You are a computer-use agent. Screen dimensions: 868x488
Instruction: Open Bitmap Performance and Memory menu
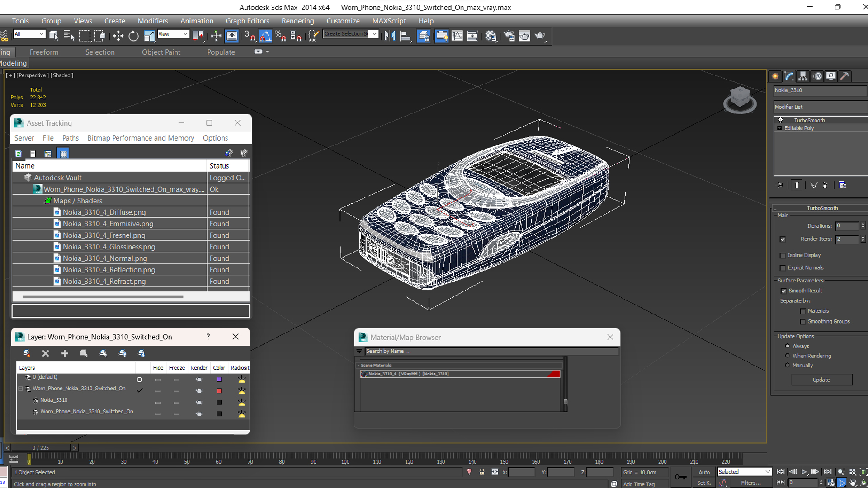(141, 138)
